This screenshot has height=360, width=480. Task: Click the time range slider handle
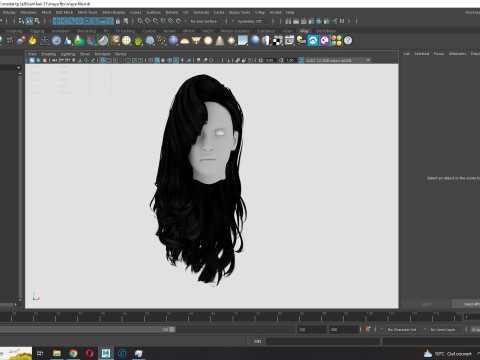tap(172, 329)
